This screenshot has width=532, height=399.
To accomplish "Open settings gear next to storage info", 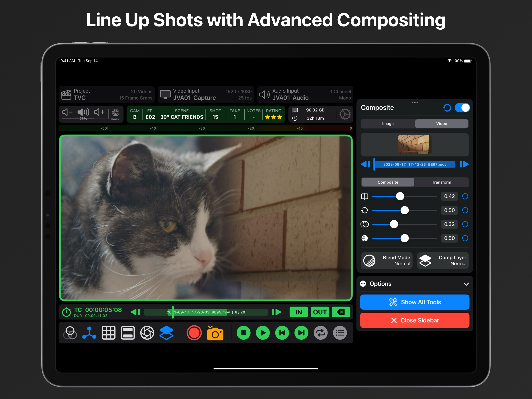I will 345,114.
